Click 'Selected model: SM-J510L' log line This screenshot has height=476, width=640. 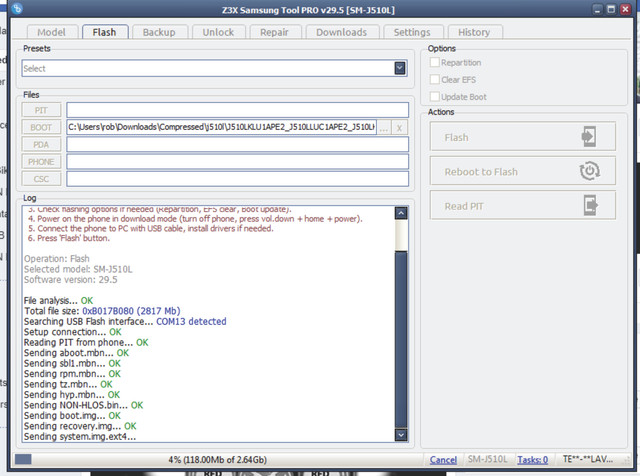pos(78,269)
